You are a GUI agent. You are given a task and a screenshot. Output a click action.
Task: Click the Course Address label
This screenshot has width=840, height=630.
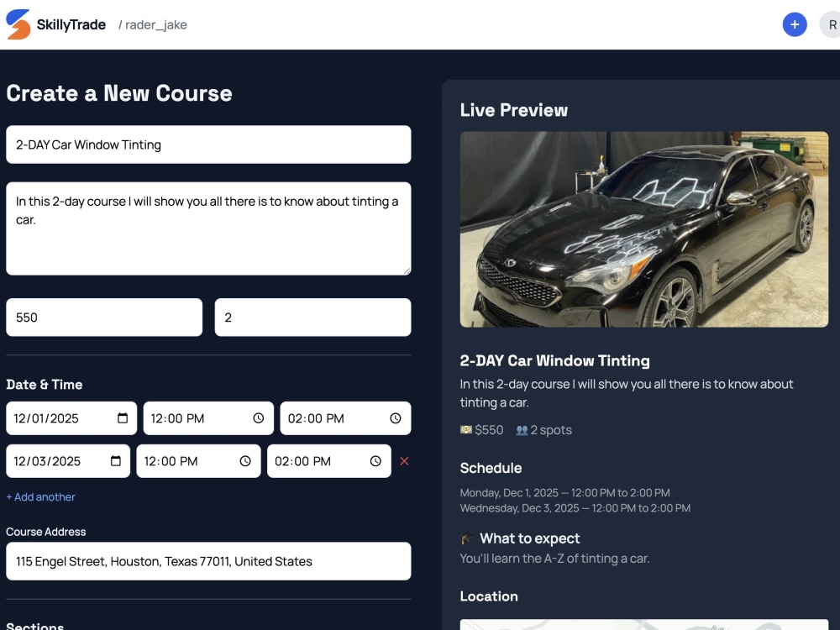coord(46,532)
